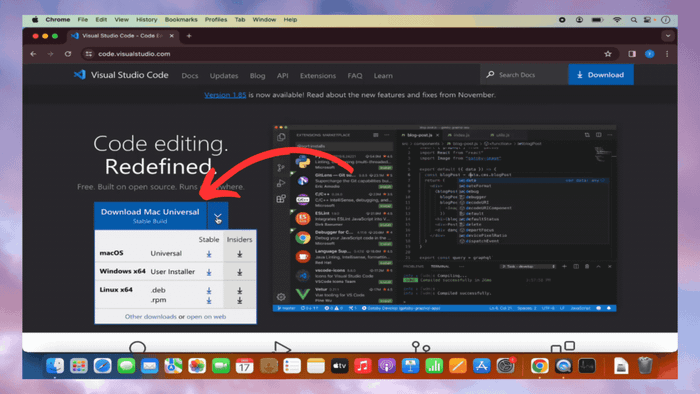Open Blog in site navigation

(257, 76)
